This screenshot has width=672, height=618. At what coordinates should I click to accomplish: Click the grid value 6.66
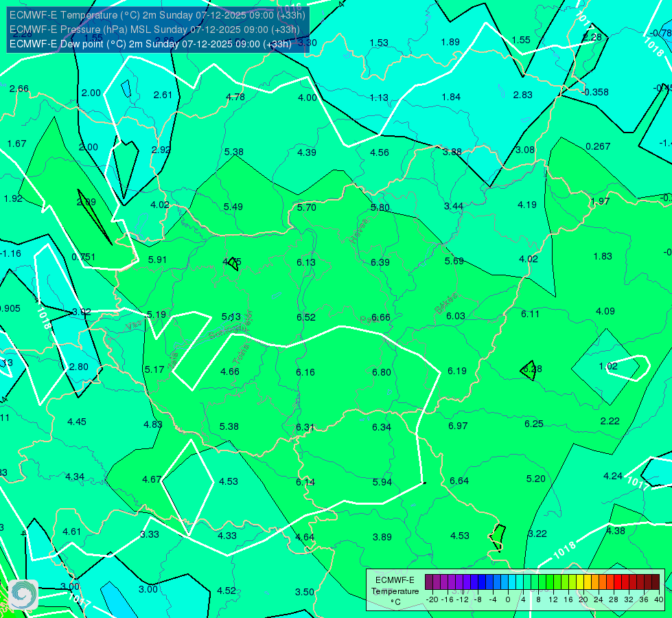(380, 317)
